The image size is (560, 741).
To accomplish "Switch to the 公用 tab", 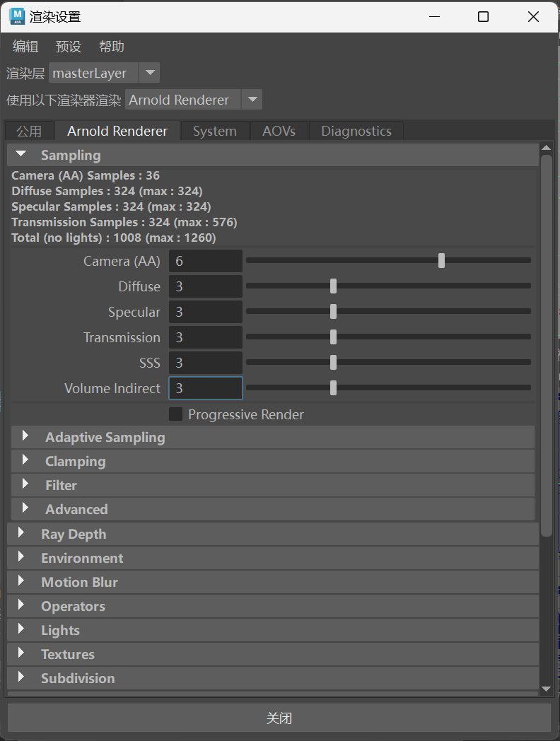I will [29, 131].
